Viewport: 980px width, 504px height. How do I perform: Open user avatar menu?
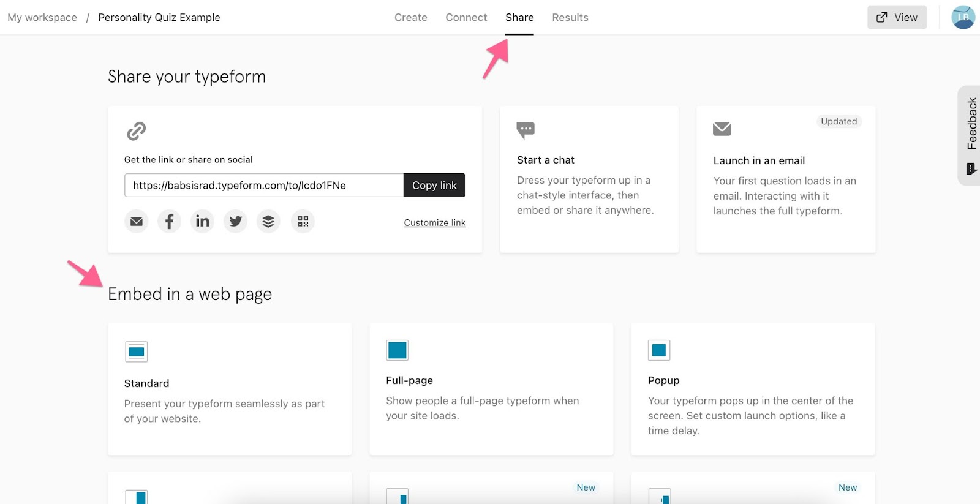click(x=963, y=17)
